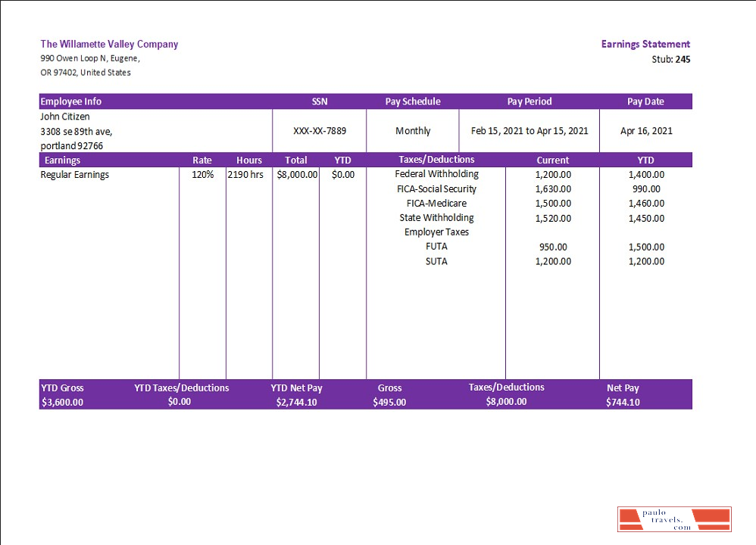756x545 pixels.
Task: Click the Regular Earnings row label
Action: pyautogui.click(x=75, y=175)
